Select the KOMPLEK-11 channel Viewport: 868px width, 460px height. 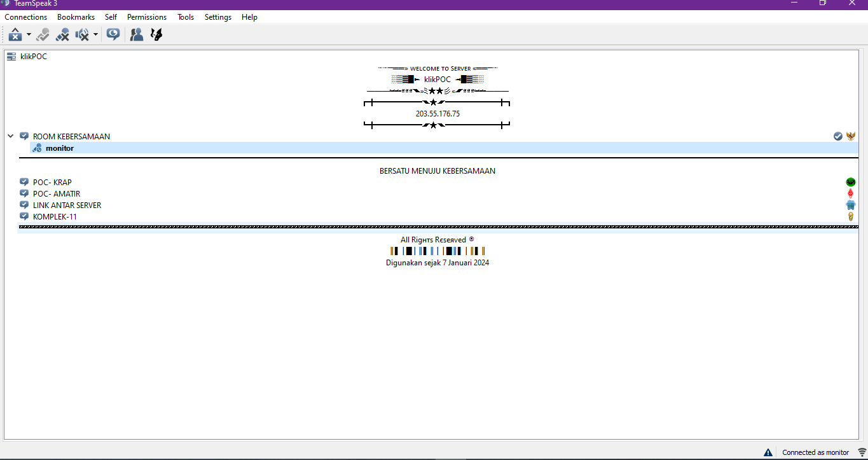[x=55, y=217]
